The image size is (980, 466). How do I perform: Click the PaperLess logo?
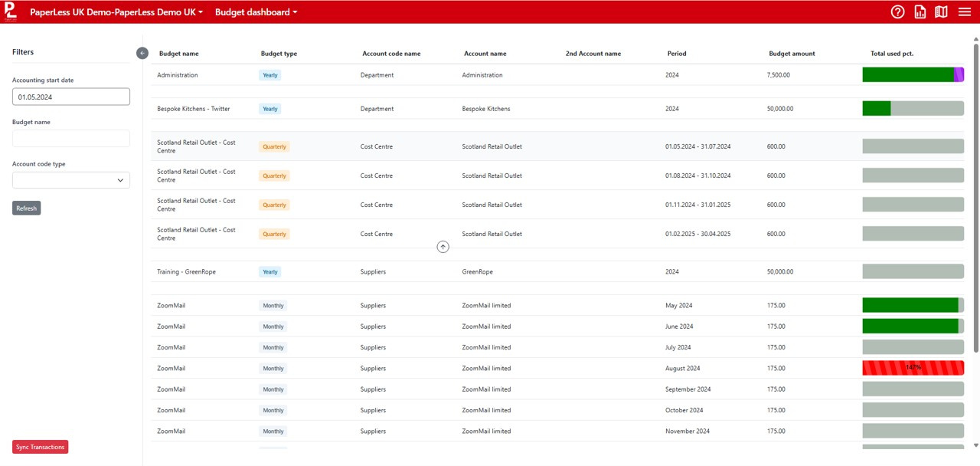[11, 11]
